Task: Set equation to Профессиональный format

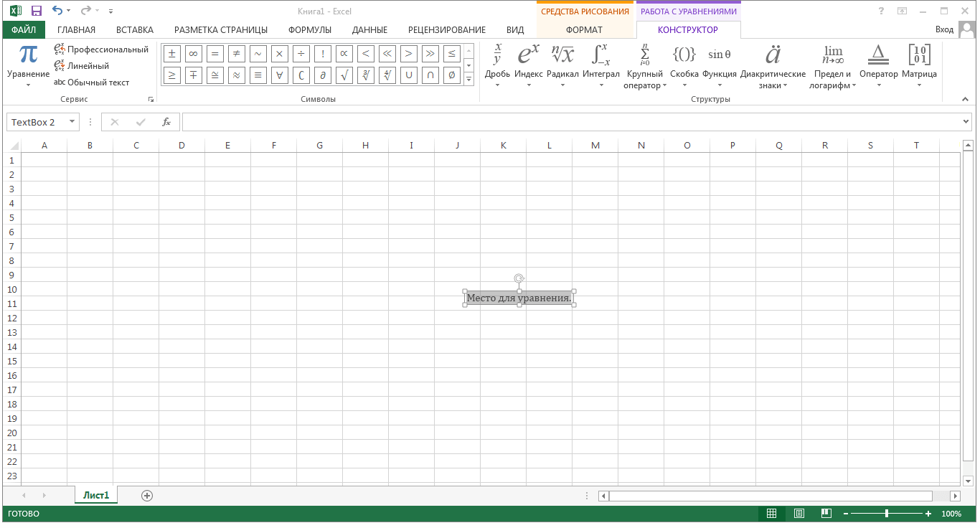Action: tap(101, 49)
